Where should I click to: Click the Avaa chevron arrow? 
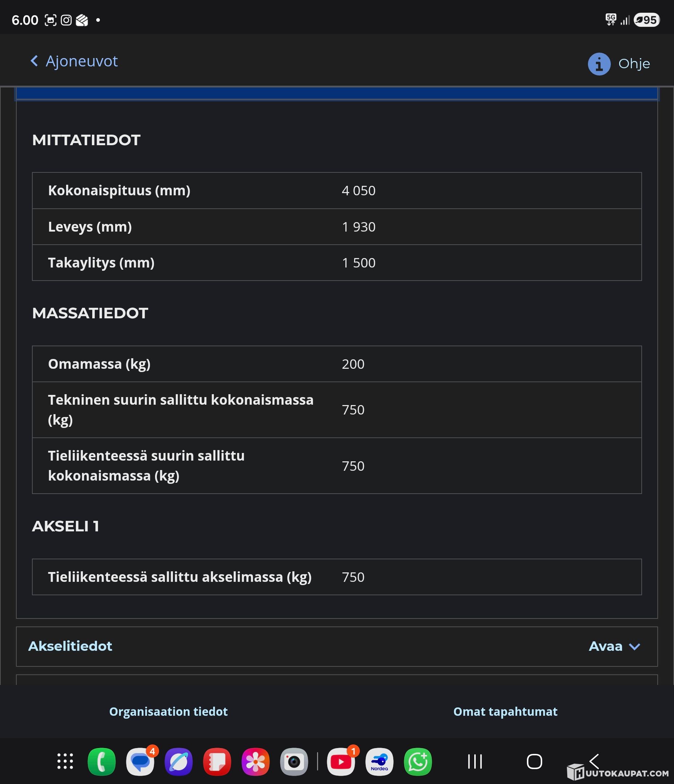click(x=634, y=646)
